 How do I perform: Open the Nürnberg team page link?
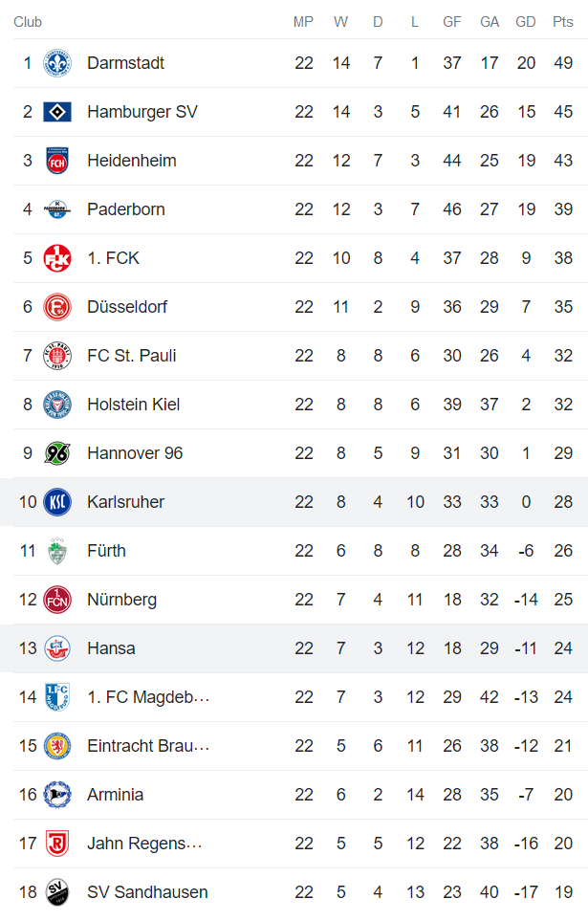121,599
